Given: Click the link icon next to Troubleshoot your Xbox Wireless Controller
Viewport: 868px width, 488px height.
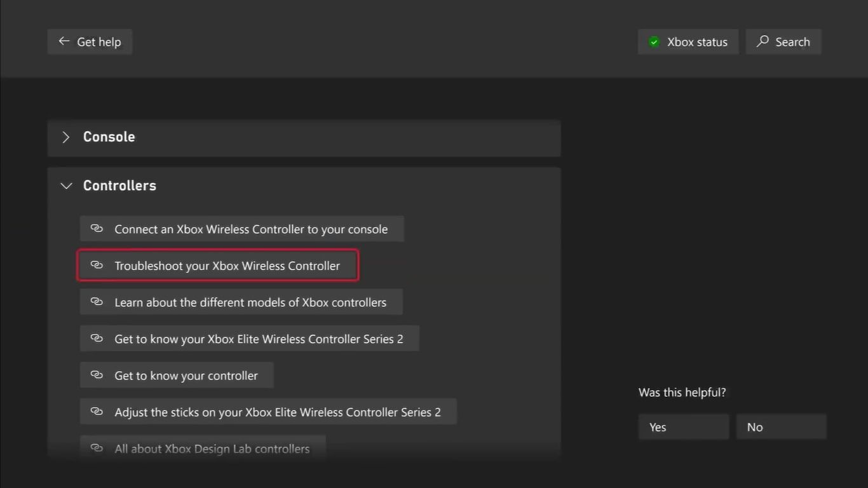Looking at the screenshot, I should (97, 266).
